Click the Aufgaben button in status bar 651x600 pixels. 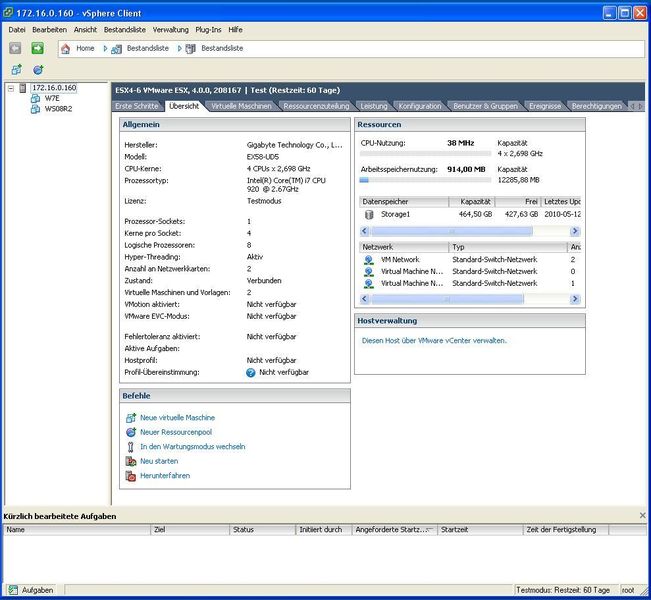coord(31,590)
